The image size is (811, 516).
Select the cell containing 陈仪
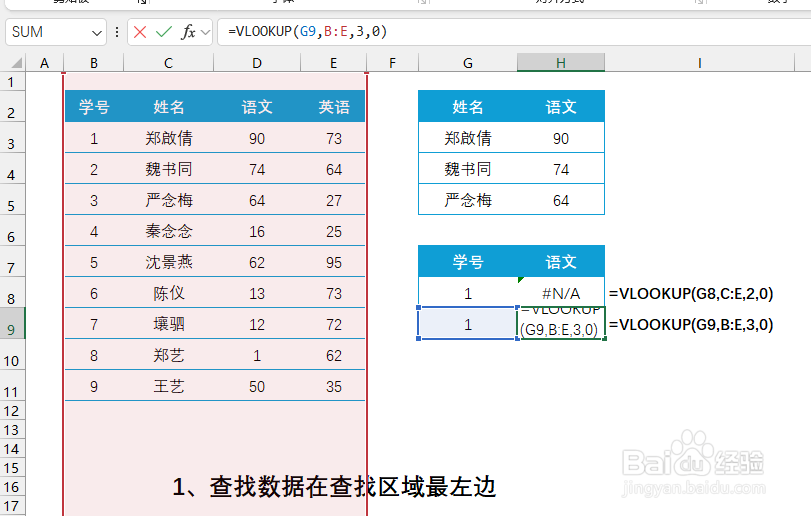pos(169,293)
